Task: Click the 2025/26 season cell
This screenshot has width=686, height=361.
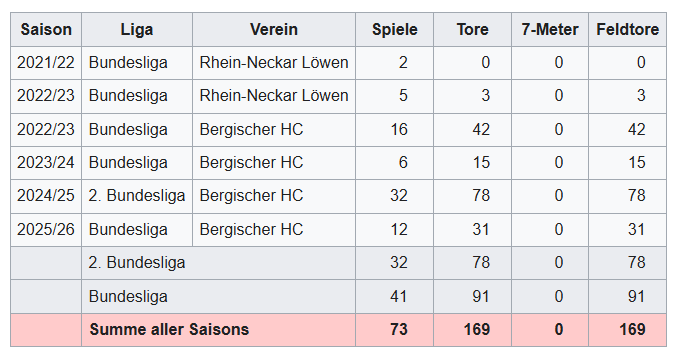Action: click(46, 229)
